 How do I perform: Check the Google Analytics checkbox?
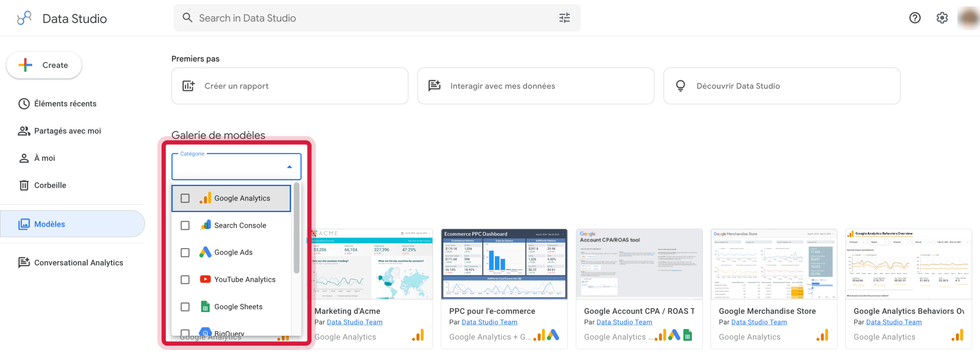point(185,198)
